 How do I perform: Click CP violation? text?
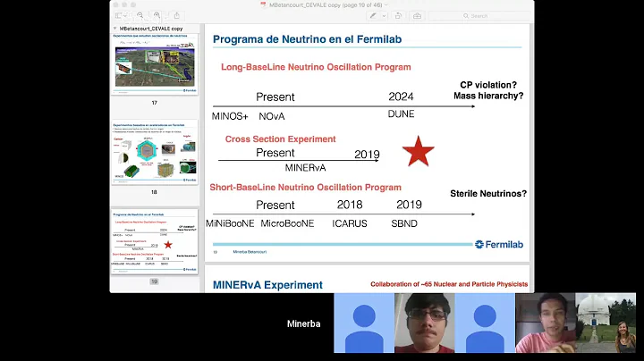pyautogui.click(x=488, y=85)
